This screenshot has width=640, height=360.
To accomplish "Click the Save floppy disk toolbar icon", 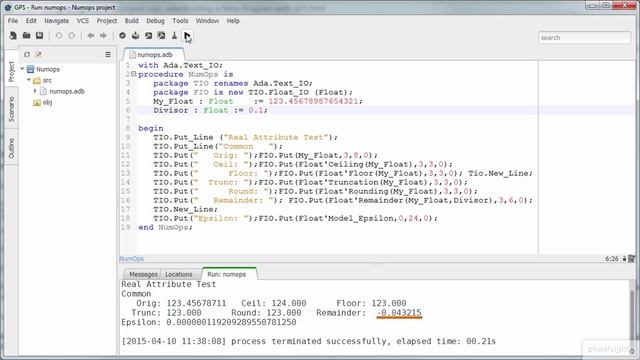I will point(39,36).
